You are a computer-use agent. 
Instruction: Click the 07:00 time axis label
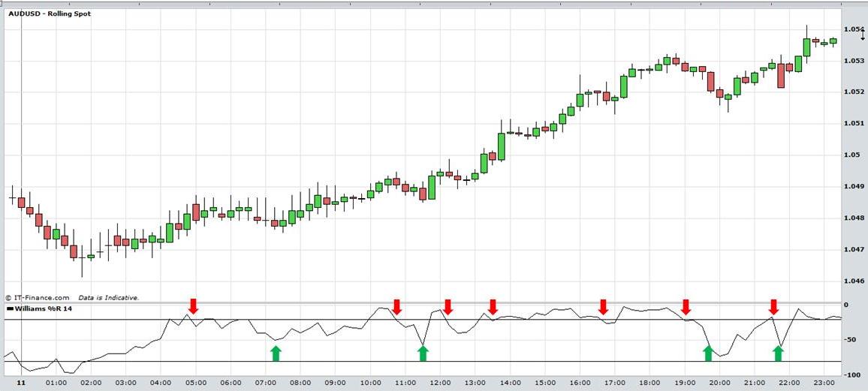(265, 383)
